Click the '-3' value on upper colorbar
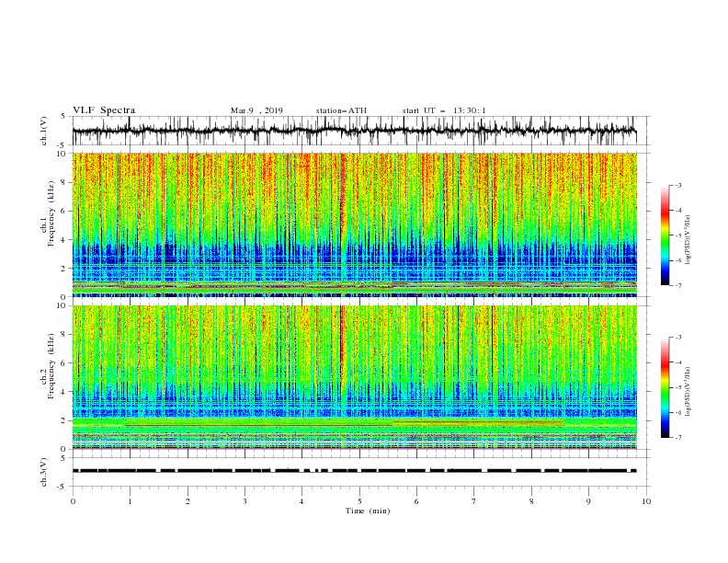Image resolution: width=728 pixels, height=563 pixels. pos(677,185)
